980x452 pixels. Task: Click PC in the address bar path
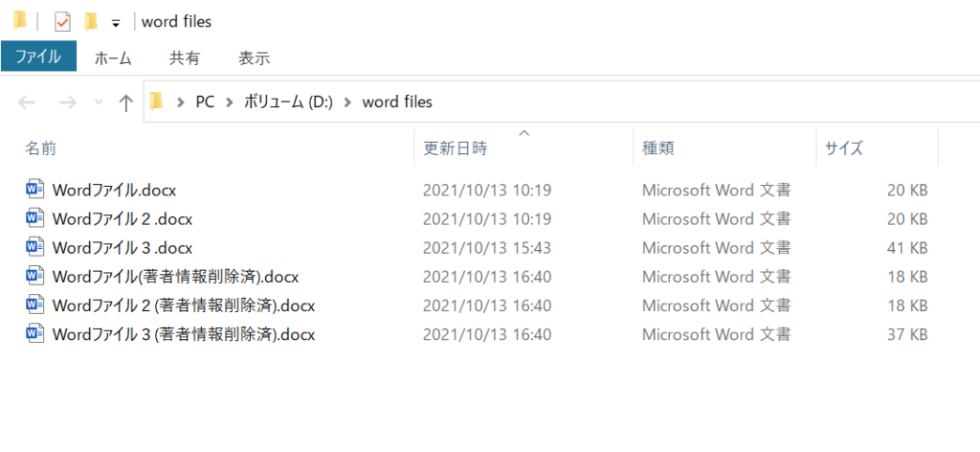(205, 102)
